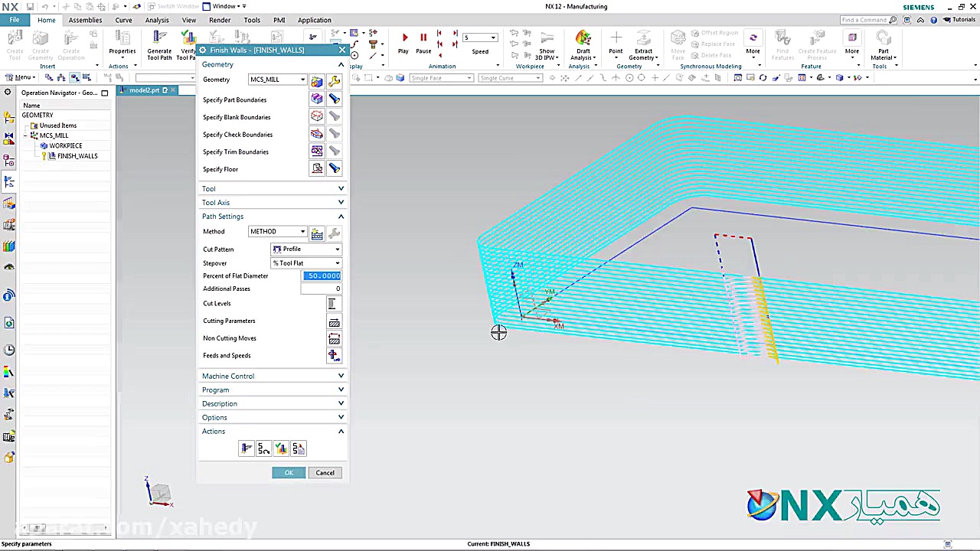This screenshot has height=551, width=980.
Task: Select or edit Part Boundaries icon
Action: (317, 99)
